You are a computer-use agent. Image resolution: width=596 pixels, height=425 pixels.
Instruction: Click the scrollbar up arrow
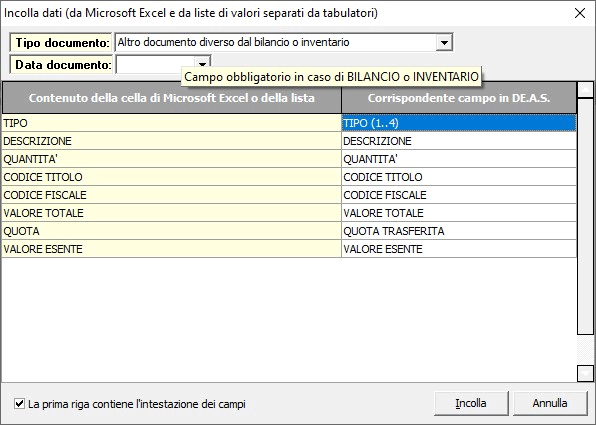pos(585,90)
